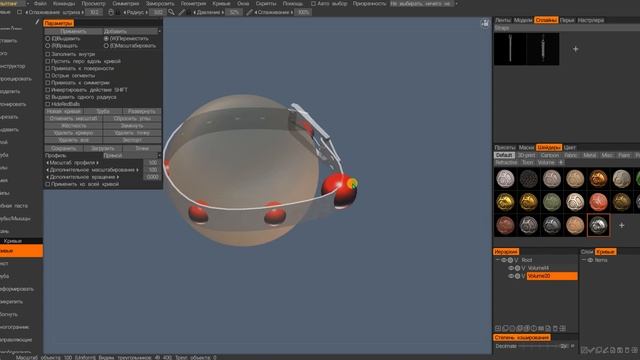The image size is (640, 360).
Task: Select the Вращать radio button
Action: pos(48,46)
